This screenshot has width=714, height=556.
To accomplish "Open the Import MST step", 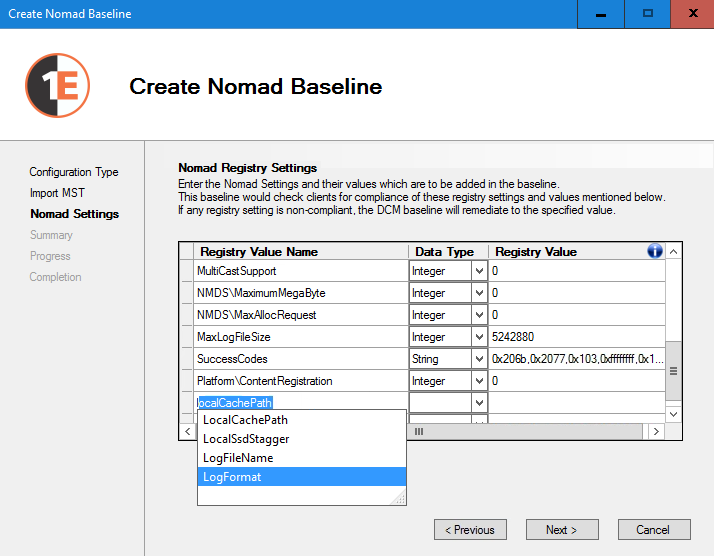I will pyautogui.click(x=58, y=193).
